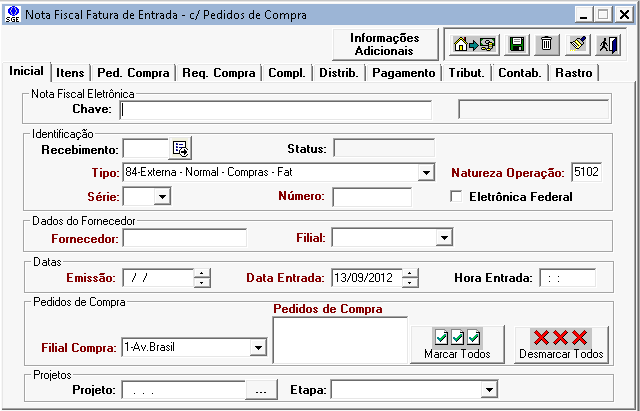Viewport: 640px width, 411px height.
Task: Click the trash can delete icon
Action: point(546,44)
